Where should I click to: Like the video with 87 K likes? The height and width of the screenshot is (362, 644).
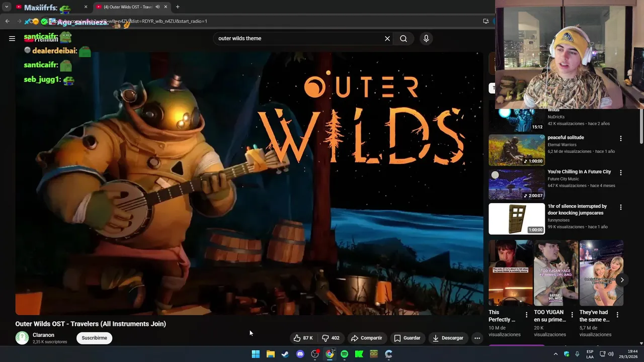(x=303, y=338)
